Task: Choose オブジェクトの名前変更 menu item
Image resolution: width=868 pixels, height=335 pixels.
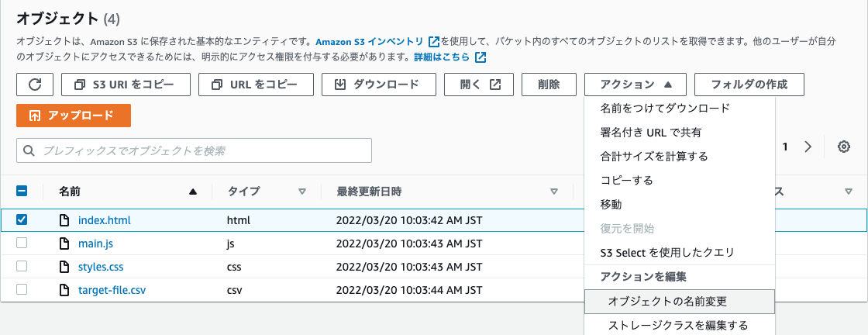Action: [679, 301]
